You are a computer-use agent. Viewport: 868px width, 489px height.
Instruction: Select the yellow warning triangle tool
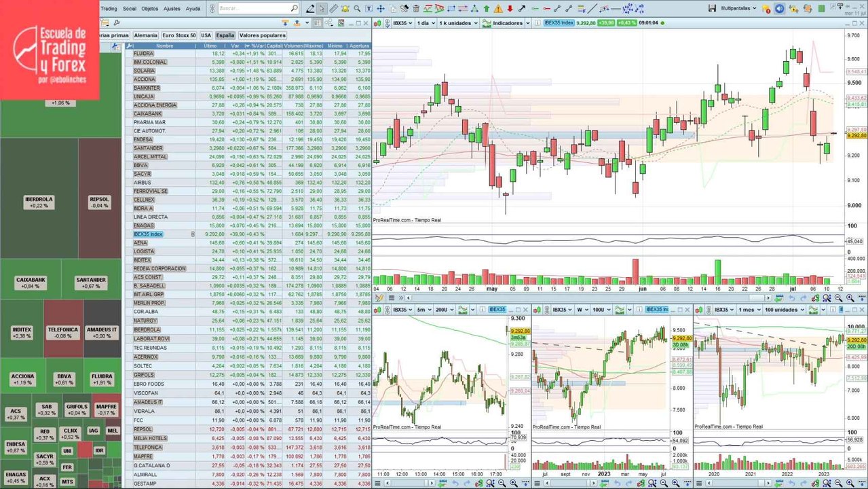(x=498, y=9)
